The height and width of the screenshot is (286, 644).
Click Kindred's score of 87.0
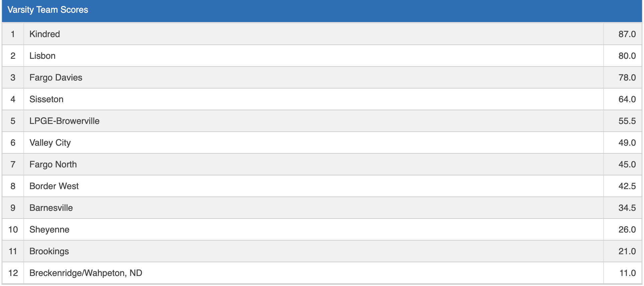[627, 34]
